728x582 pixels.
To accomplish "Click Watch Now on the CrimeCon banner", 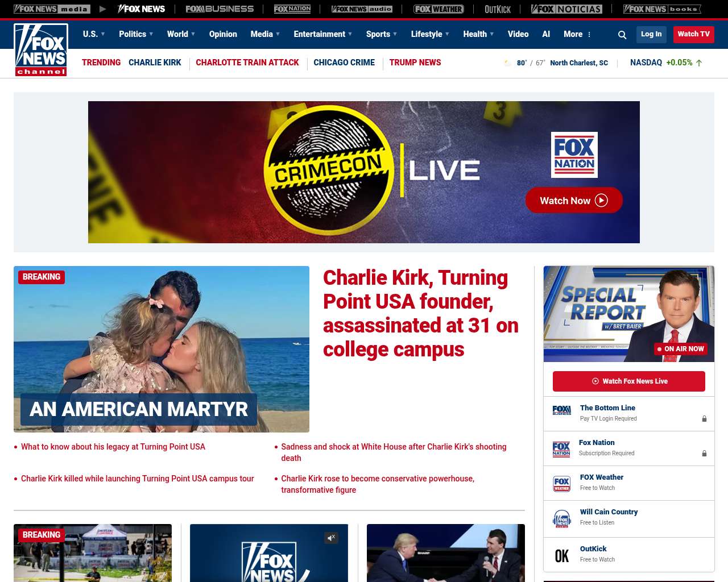I will (x=574, y=200).
